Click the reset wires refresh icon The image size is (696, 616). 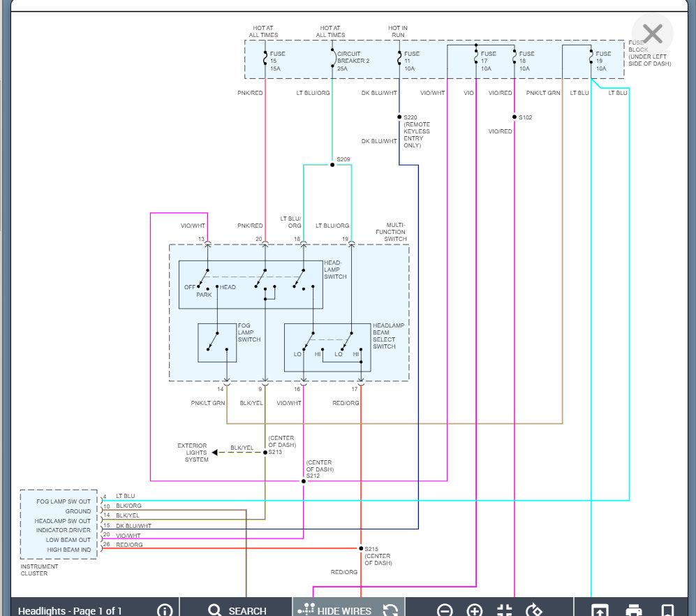click(391, 610)
